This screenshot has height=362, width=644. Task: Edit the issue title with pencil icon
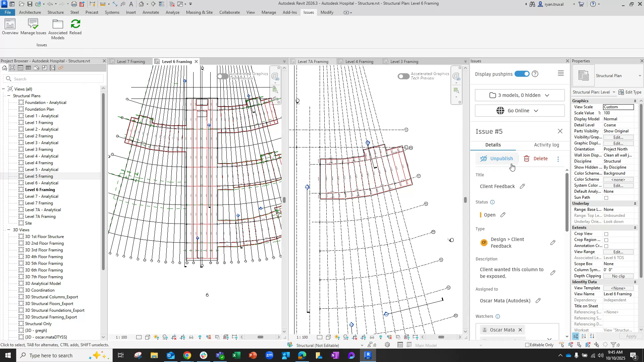coord(522,186)
